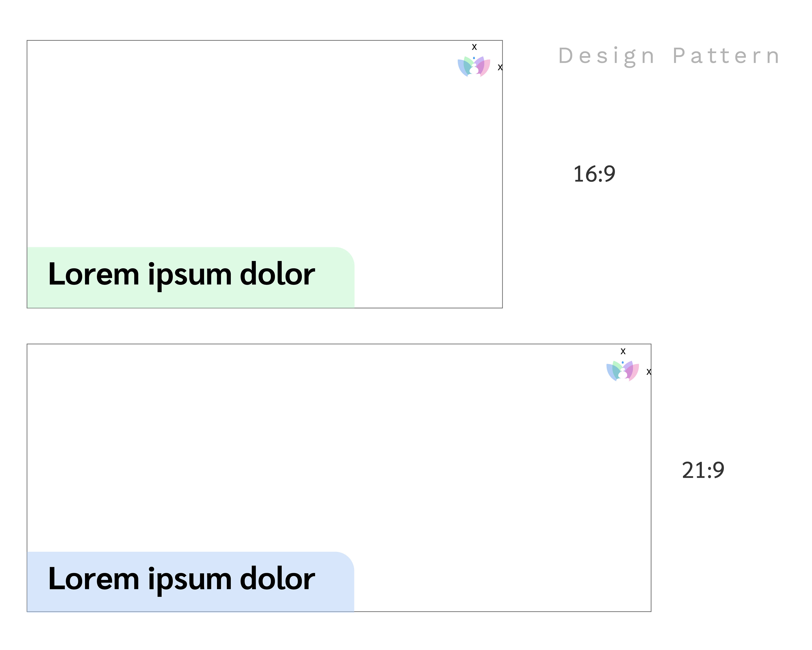Click the empty center of the 16:9 frame
Screen dimensions: 812x650
pyautogui.click(x=264, y=151)
